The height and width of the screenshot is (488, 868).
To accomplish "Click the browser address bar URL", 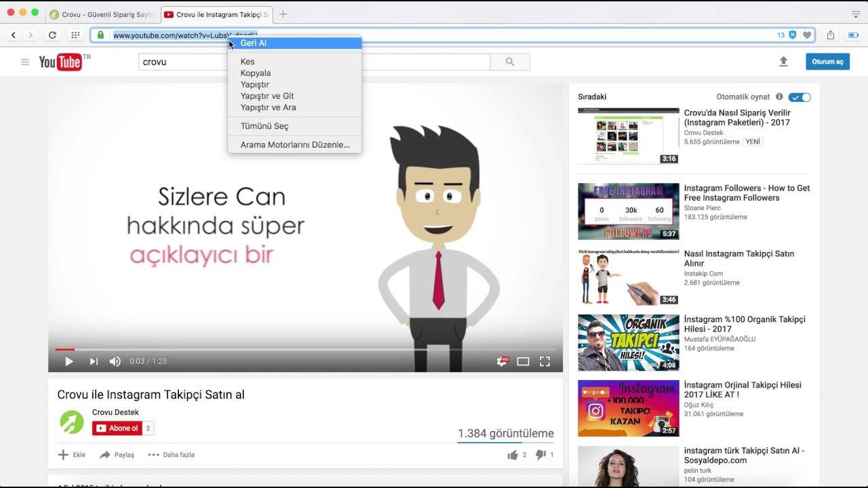I will click(x=184, y=35).
